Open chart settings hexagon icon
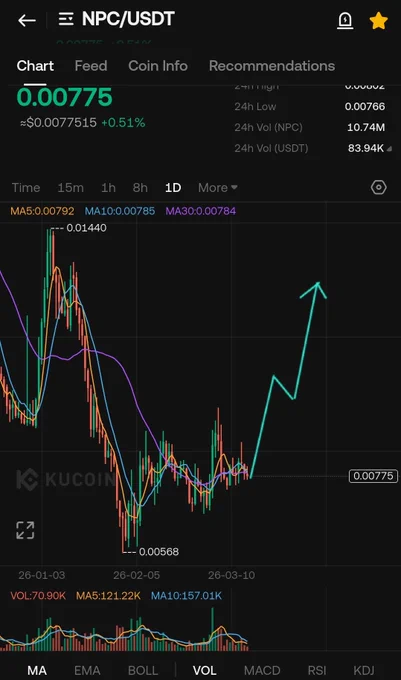 click(378, 187)
